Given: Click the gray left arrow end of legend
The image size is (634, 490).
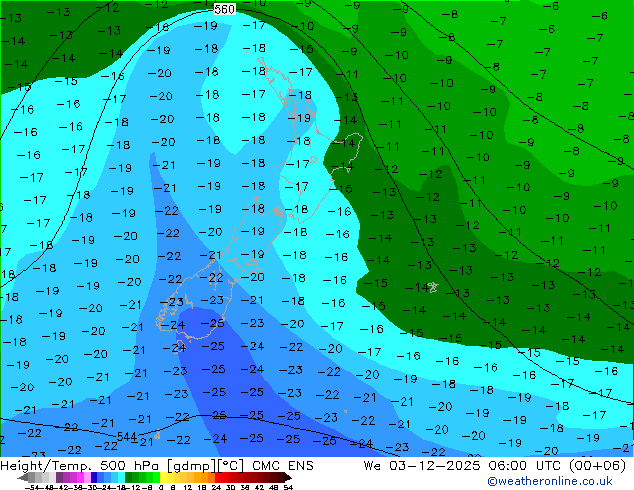Looking at the screenshot, I should coord(22,477).
